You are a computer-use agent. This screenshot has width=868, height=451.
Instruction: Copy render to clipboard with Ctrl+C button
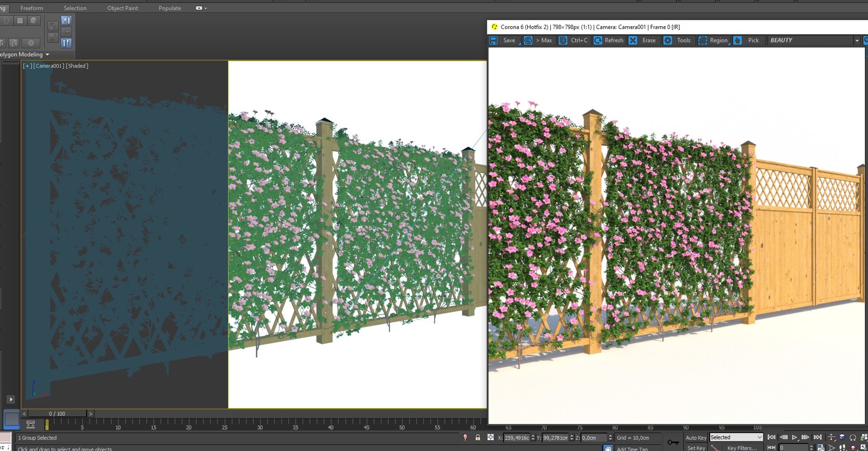tap(573, 40)
